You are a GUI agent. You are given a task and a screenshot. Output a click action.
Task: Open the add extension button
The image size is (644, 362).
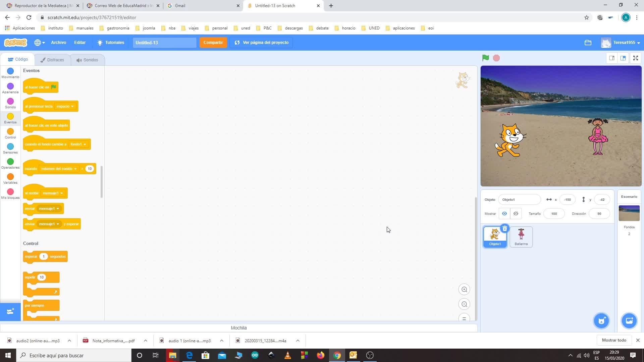[10, 312]
